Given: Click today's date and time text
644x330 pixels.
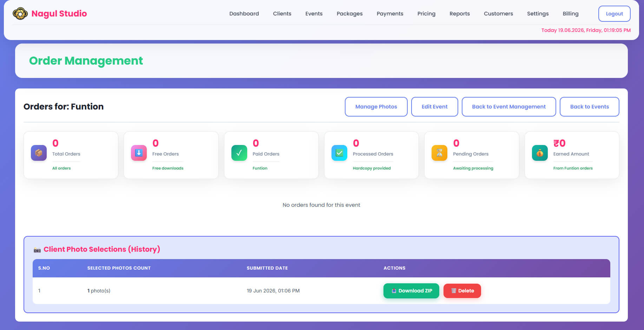Looking at the screenshot, I should [586, 30].
